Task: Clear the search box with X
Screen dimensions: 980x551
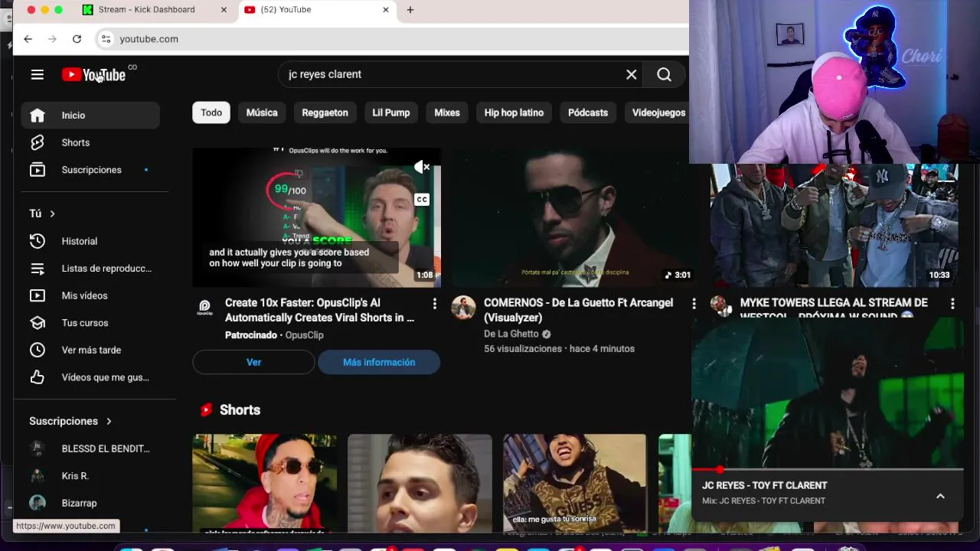Action: [x=631, y=74]
